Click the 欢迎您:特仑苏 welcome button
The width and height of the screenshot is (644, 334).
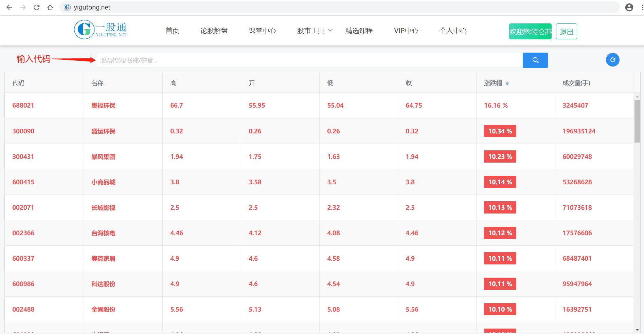530,31
